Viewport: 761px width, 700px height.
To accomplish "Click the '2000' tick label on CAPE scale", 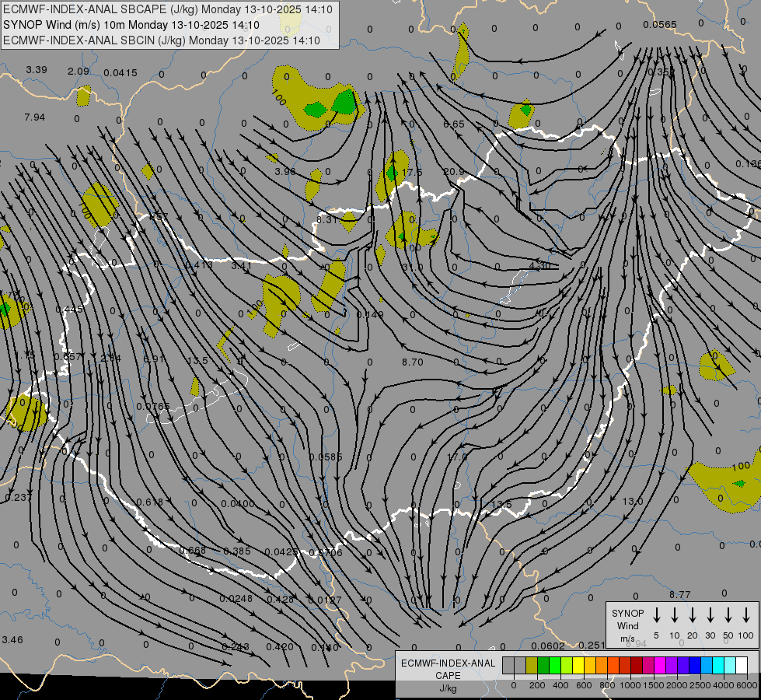I will [x=677, y=685].
